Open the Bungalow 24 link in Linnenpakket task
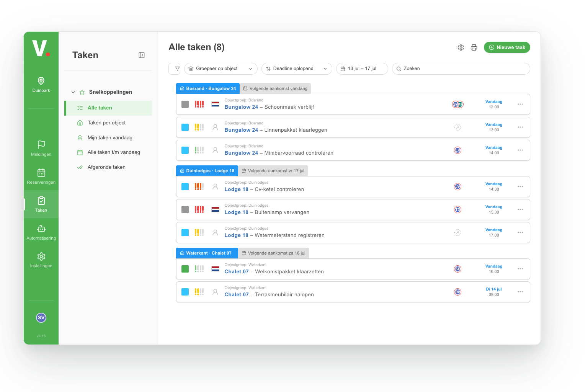Viewport: 588px width, 392px height. pos(241,130)
